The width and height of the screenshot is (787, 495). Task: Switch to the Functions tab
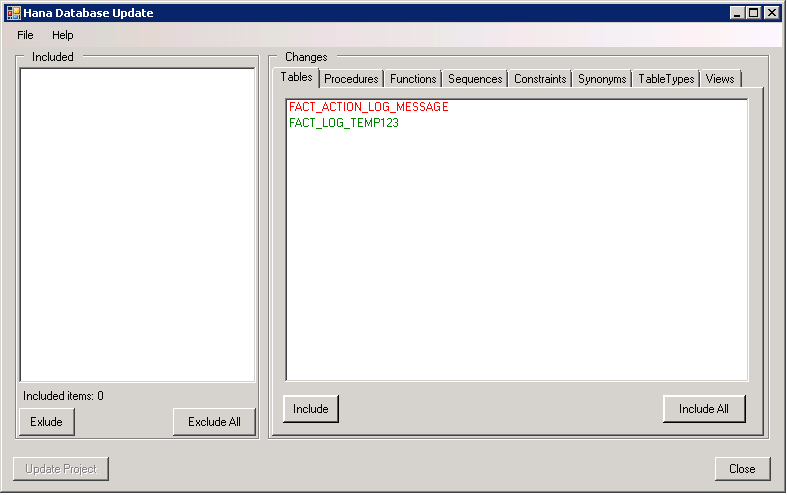click(x=413, y=79)
